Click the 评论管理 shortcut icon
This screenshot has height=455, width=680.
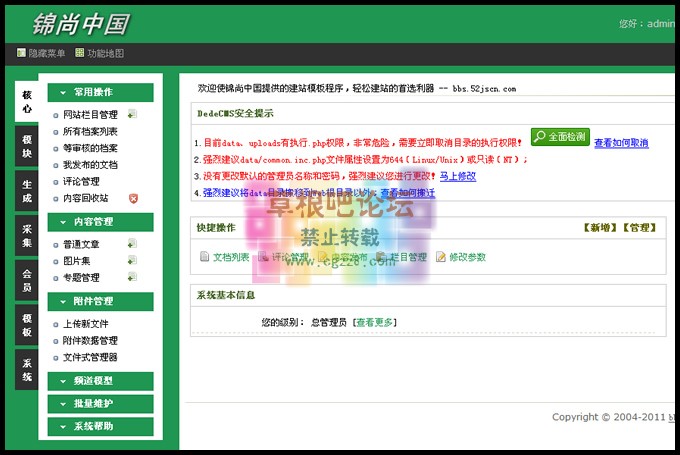coord(263,257)
